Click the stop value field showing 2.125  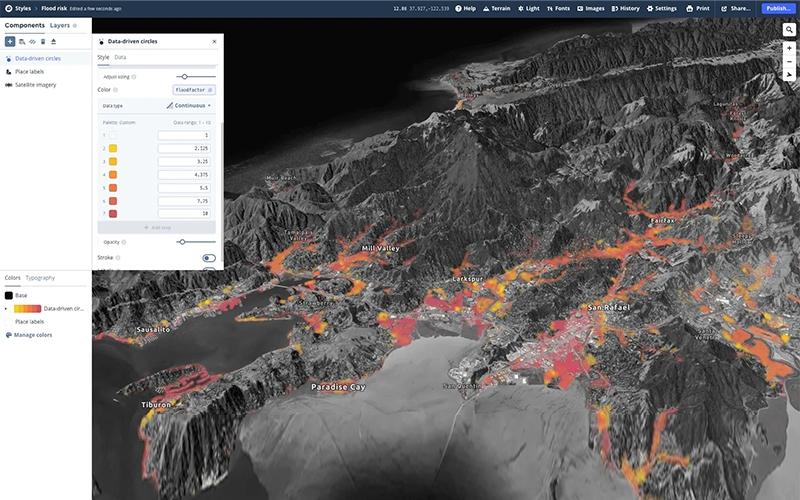(x=184, y=148)
